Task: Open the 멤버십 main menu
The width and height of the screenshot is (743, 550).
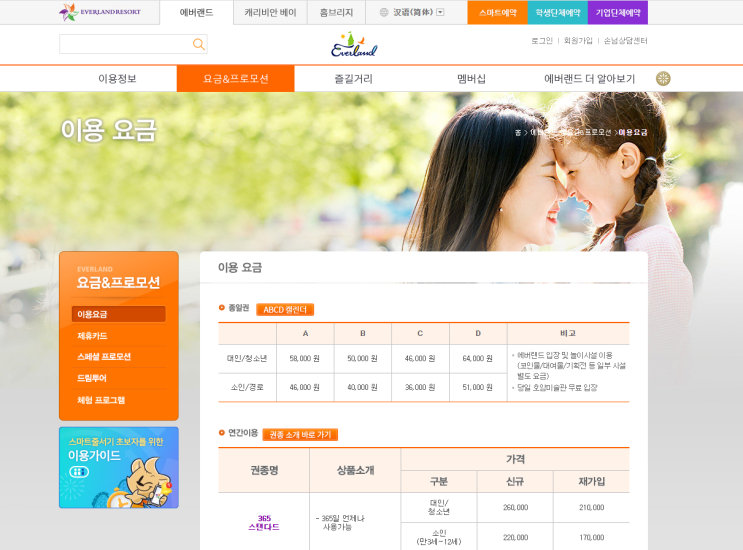Action: point(471,79)
